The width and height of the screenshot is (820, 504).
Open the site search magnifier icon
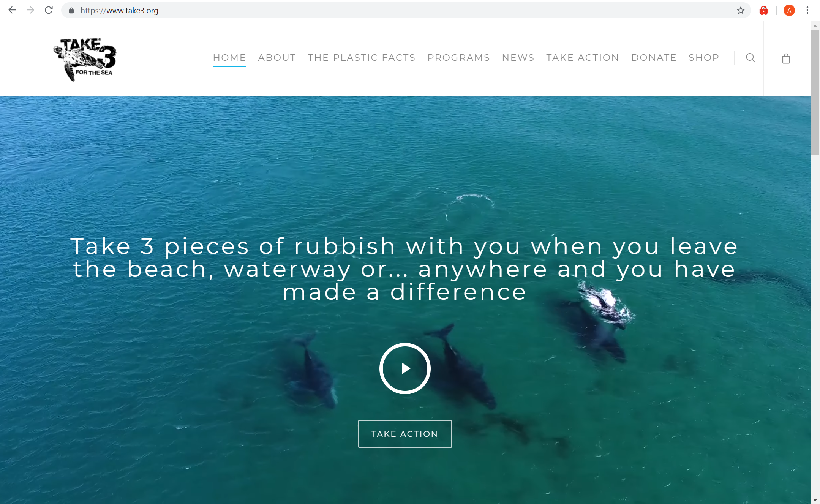tap(750, 58)
